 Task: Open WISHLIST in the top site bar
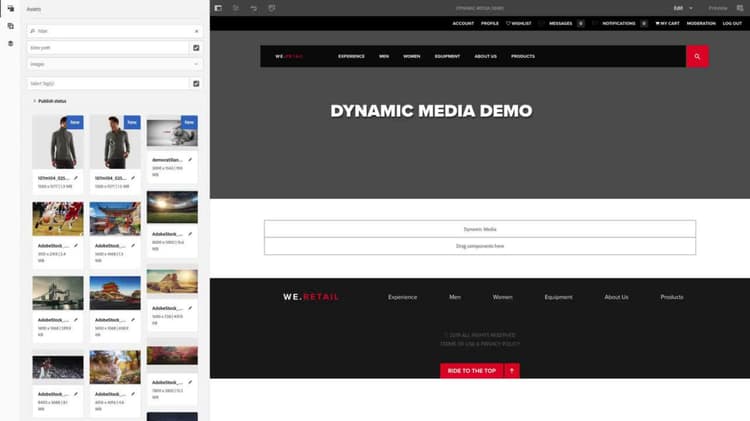pos(518,23)
